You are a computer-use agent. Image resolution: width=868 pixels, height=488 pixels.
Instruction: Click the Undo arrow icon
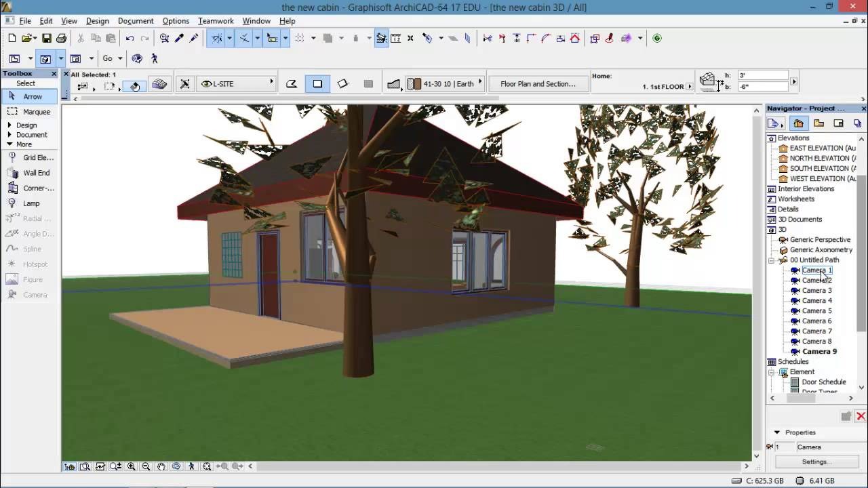[x=130, y=39]
